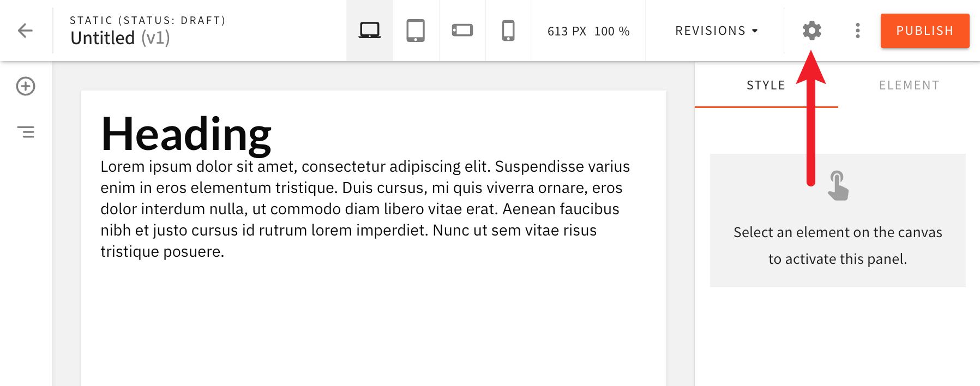
Task: Switch to tablet portrait preview
Action: [416, 31]
